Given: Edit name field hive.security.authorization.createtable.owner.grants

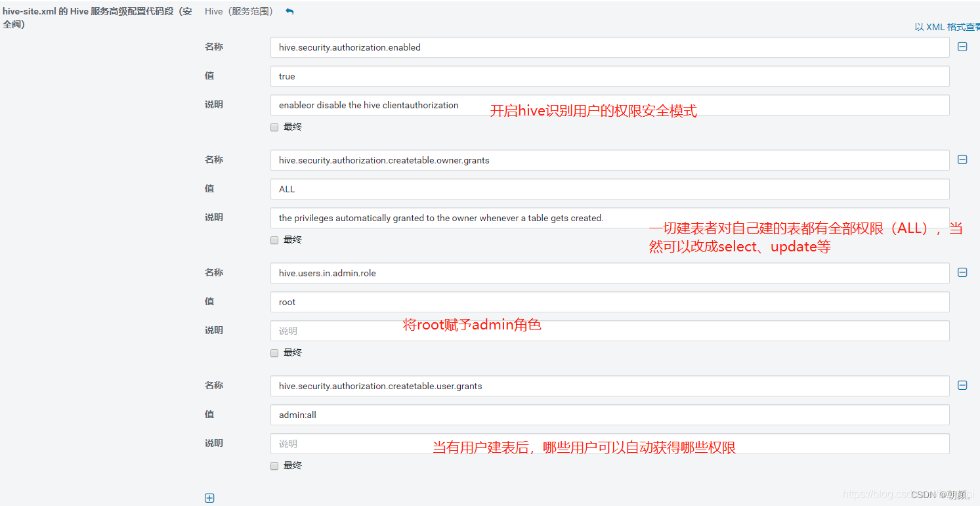Looking at the screenshot, I should point(610,160).
